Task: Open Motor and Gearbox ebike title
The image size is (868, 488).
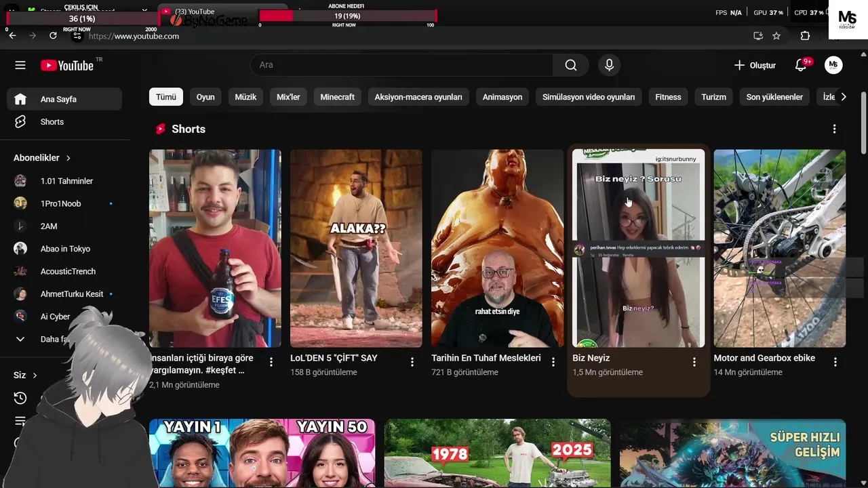Action: [764, 358]
